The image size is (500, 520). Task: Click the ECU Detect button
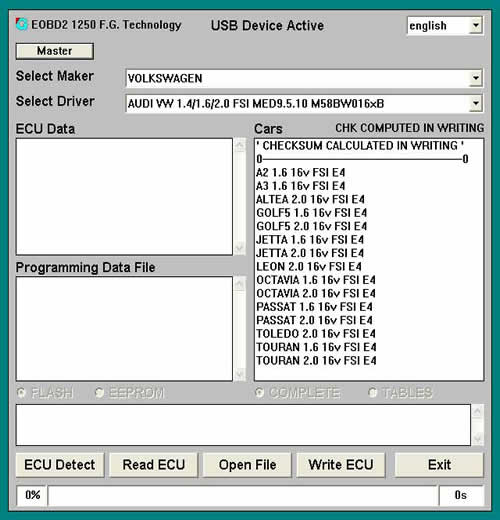60,465
